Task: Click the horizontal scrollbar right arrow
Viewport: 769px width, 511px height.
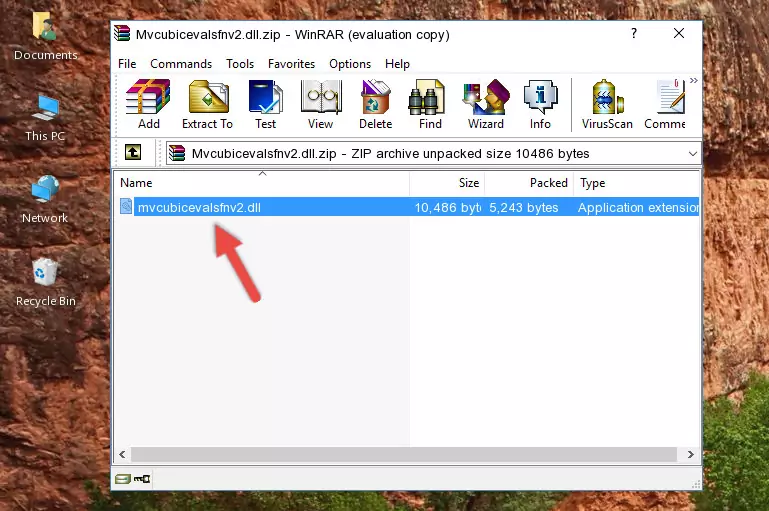Action: pos(691,455)
